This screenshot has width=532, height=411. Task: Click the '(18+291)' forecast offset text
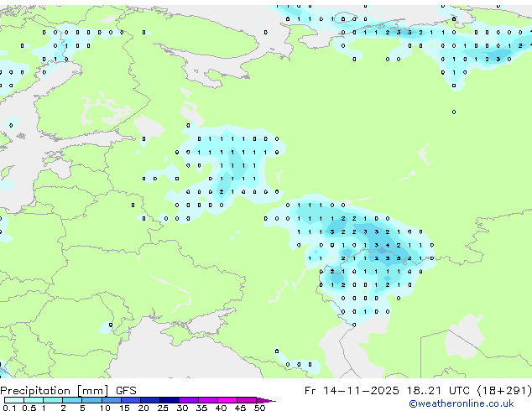[x=504, y=391]
